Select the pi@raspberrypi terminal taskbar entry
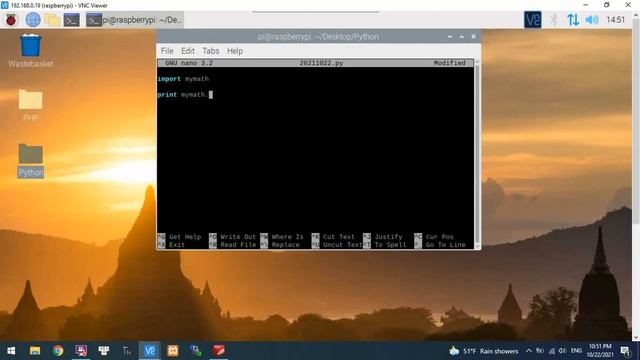The image size is (640, 360). tap(135, 20)
